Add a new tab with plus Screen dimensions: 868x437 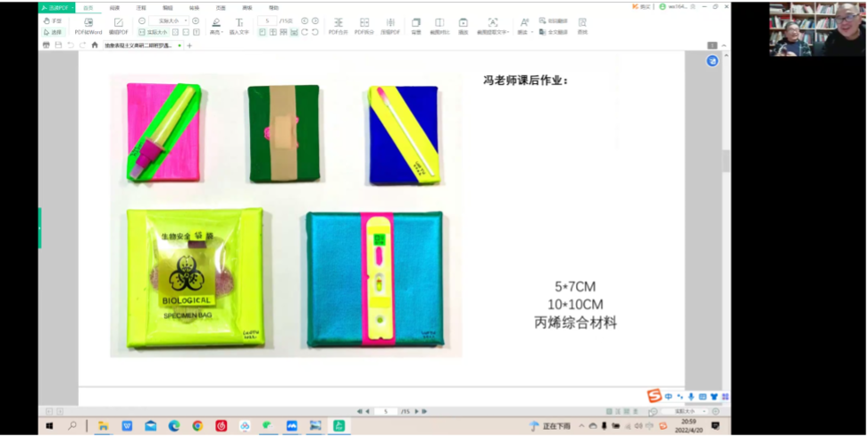[x=189, y=46]
